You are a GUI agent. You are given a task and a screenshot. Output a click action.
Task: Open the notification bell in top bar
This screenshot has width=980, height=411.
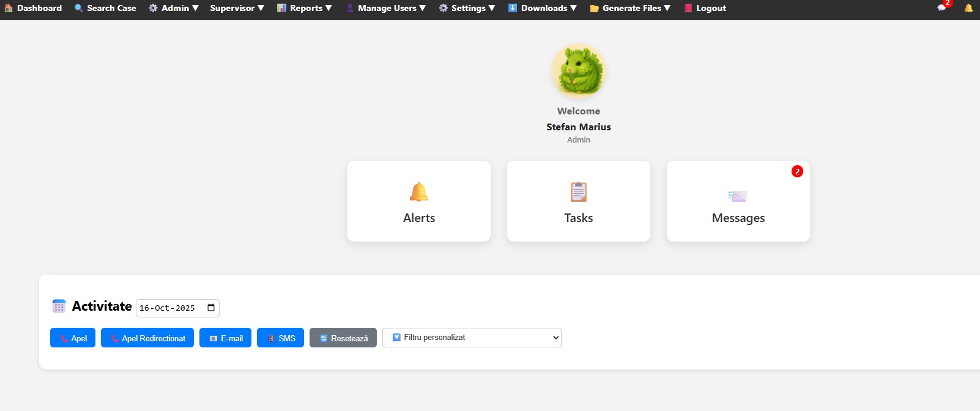tap(968, 8)
